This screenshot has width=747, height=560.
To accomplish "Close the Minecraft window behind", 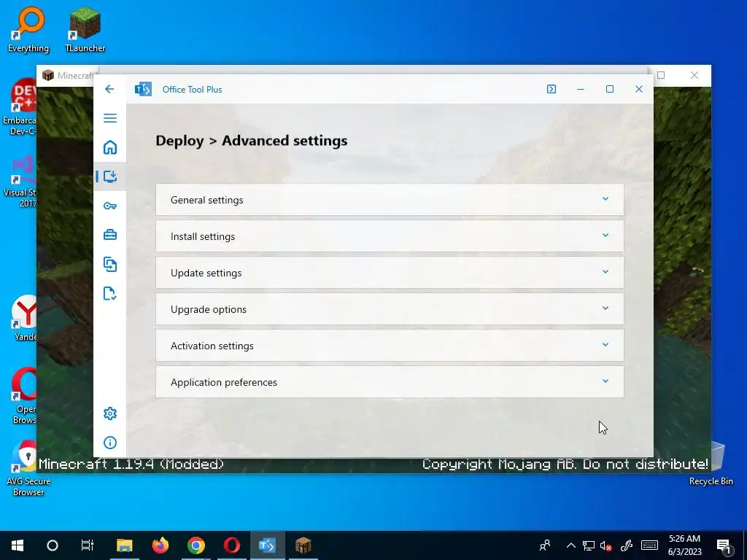I will click(694, 75).
